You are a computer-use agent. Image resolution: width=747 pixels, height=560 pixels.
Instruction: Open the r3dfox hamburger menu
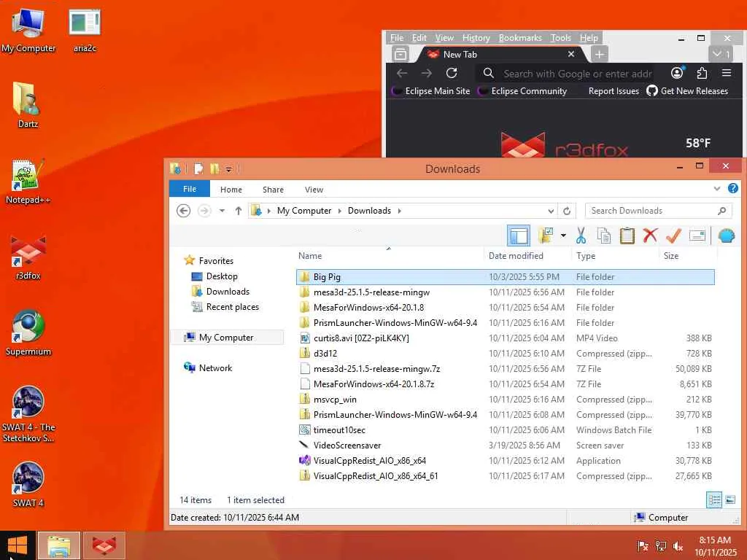coord(727,73)
